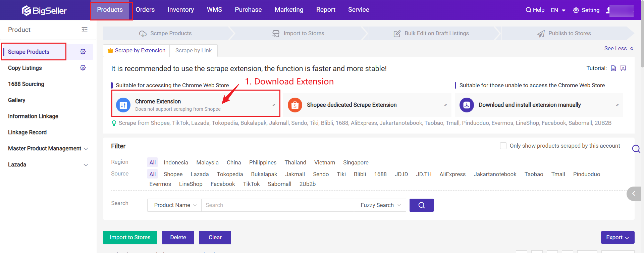This screenshot has width=644, height=253.
Task: Open Information Linkage in sidebar
Action: [x=33, y=116]
